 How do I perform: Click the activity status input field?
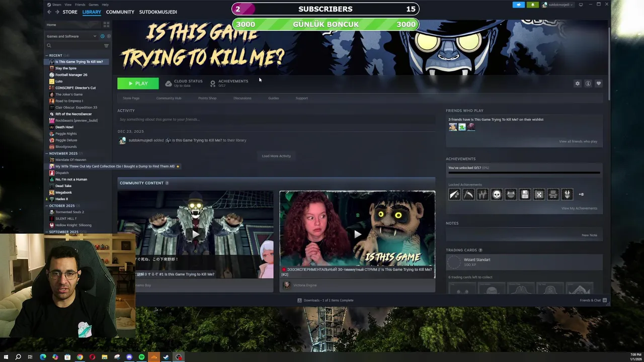point(276,120)
